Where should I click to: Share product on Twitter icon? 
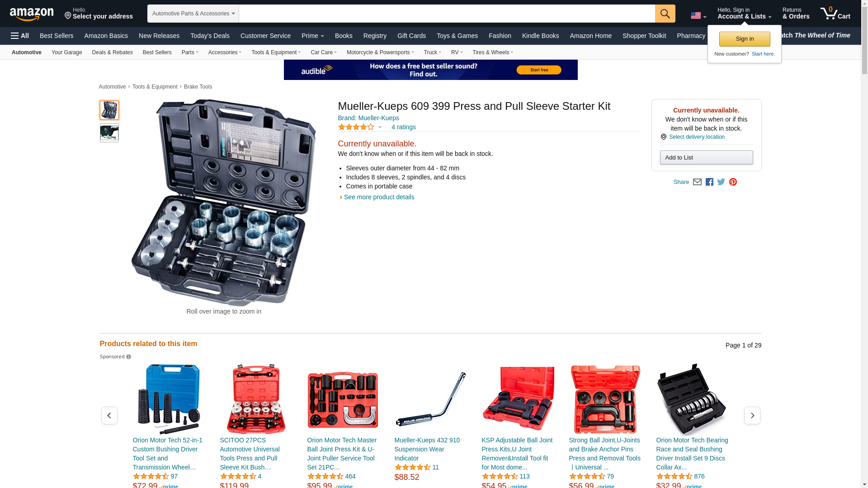(x=721, y=182)
